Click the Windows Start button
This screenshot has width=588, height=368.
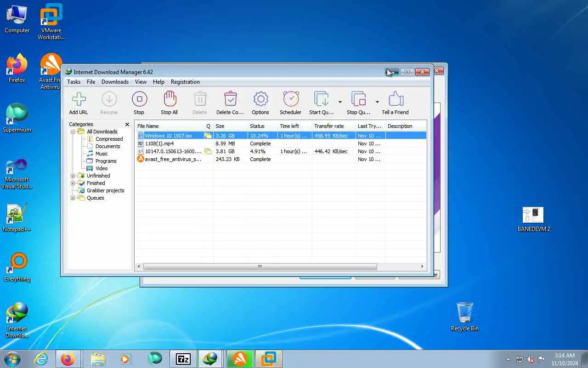[x=12, y=359]
